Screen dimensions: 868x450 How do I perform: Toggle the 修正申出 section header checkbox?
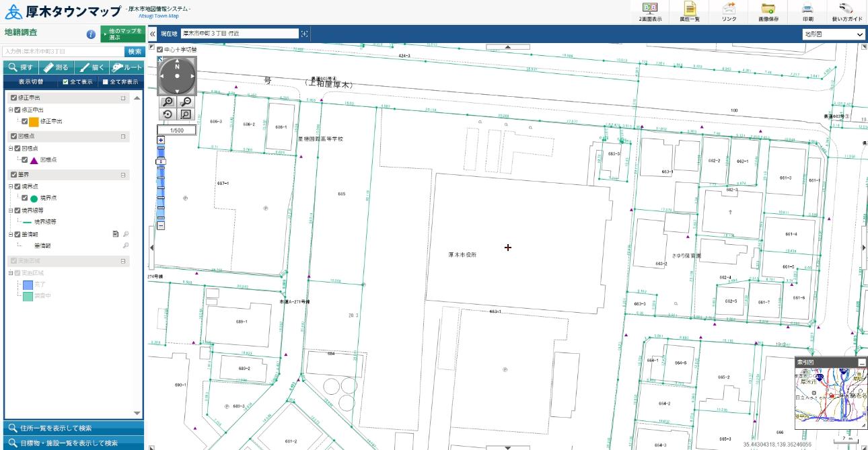pyautogui.click(x=13, y=98)
